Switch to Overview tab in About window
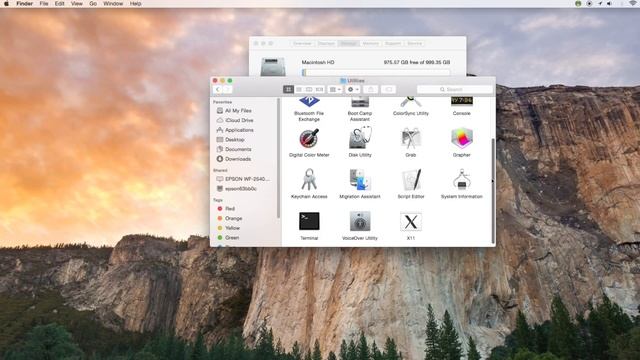Image resolution: width=640 pixels, height=360 pixels. 302,43
